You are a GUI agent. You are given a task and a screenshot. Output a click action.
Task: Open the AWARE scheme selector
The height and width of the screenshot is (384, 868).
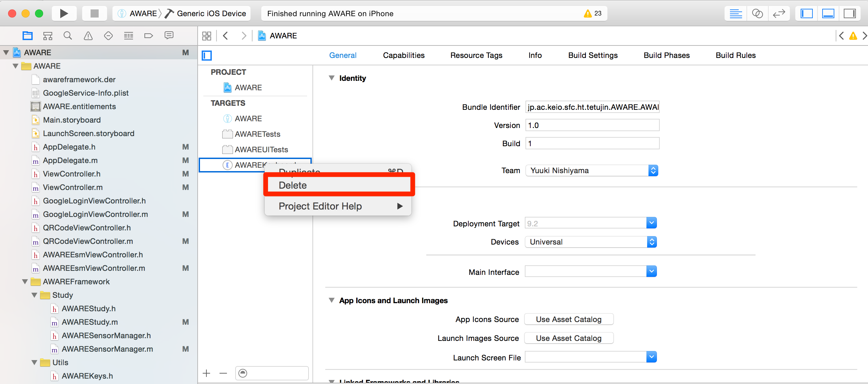[137, 13]
